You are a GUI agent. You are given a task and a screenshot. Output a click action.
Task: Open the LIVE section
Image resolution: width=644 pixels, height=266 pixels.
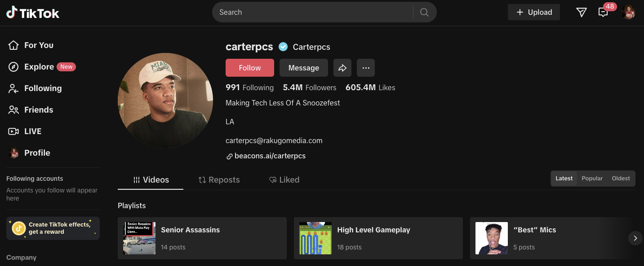coord(32,131)
